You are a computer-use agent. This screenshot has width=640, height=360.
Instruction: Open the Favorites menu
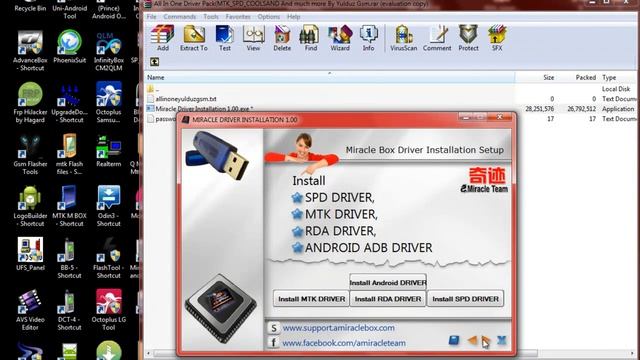(x=238, y=17)
